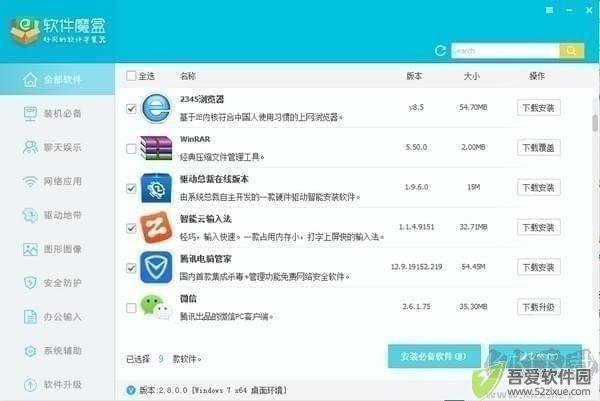Click 下载安装 for 智能云输入法
The width and height of the screenshot is (600, 401).
pyautogui.click(x=538, y=227)
